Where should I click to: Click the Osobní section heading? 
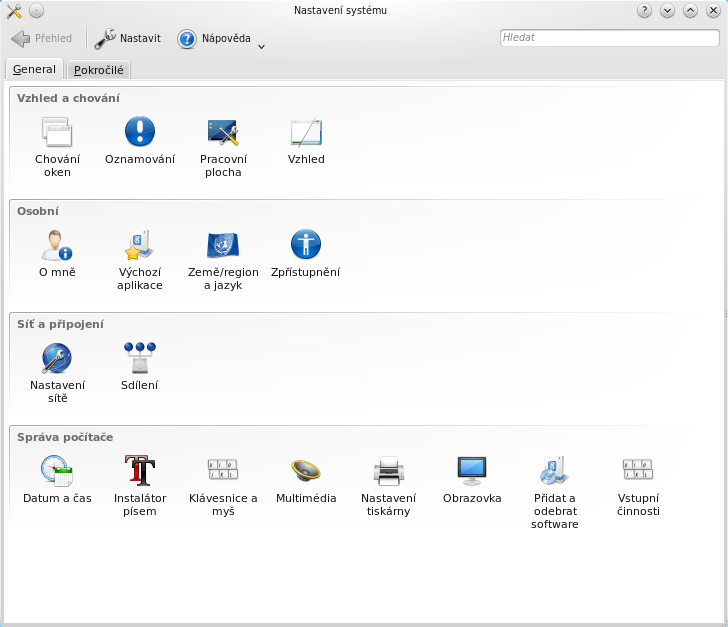[x=38, y=211]
